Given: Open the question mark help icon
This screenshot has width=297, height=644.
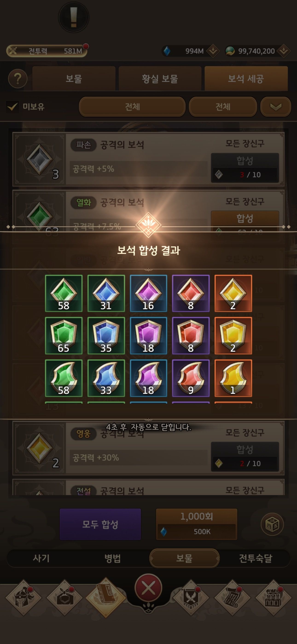Looking at the screenshot, I should tap(17, 79).
